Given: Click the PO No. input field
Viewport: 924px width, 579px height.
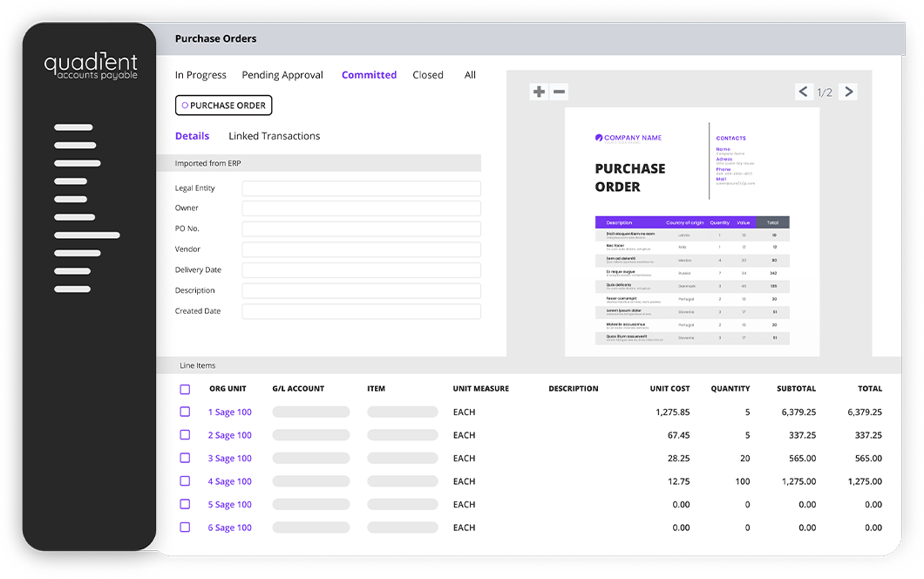Looking at the screenshot, I should point(361,228).
